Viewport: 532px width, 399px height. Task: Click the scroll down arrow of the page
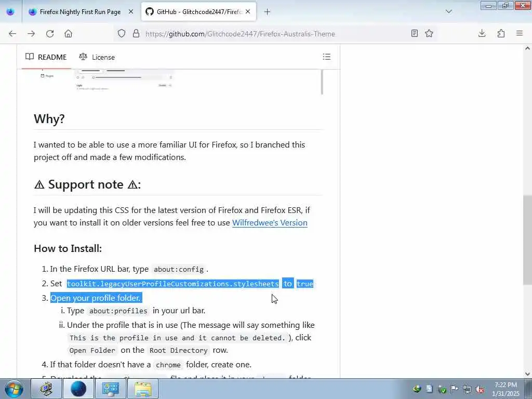(528, 374)
